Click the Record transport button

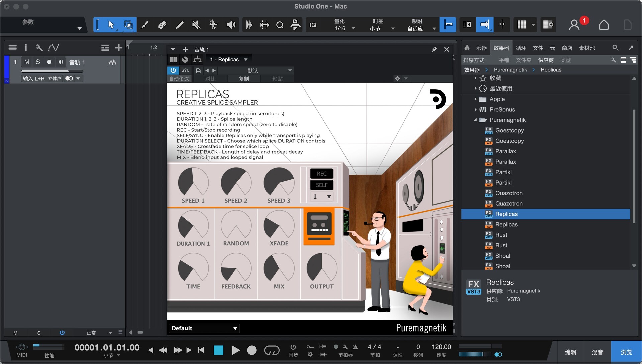(x=252, y=350)
